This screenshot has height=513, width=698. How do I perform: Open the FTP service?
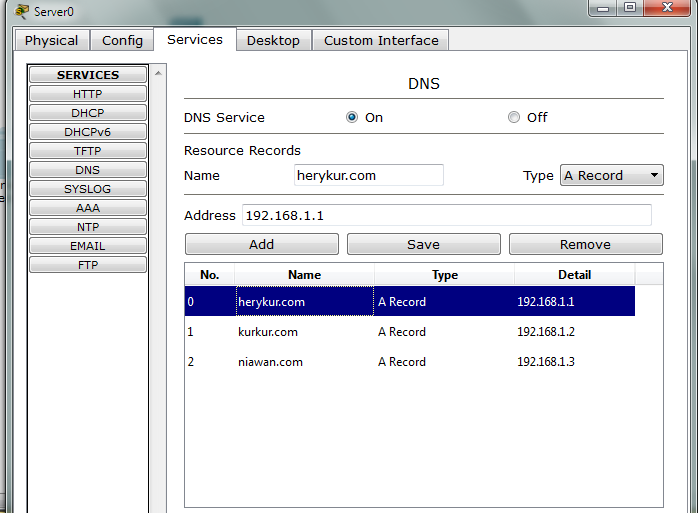pos(88,265)
